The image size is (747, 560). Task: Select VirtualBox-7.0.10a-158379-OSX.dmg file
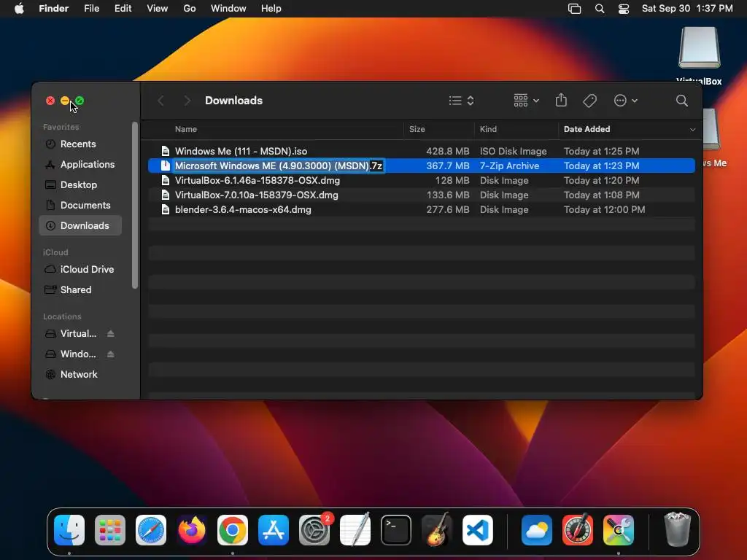click(422, 195)
